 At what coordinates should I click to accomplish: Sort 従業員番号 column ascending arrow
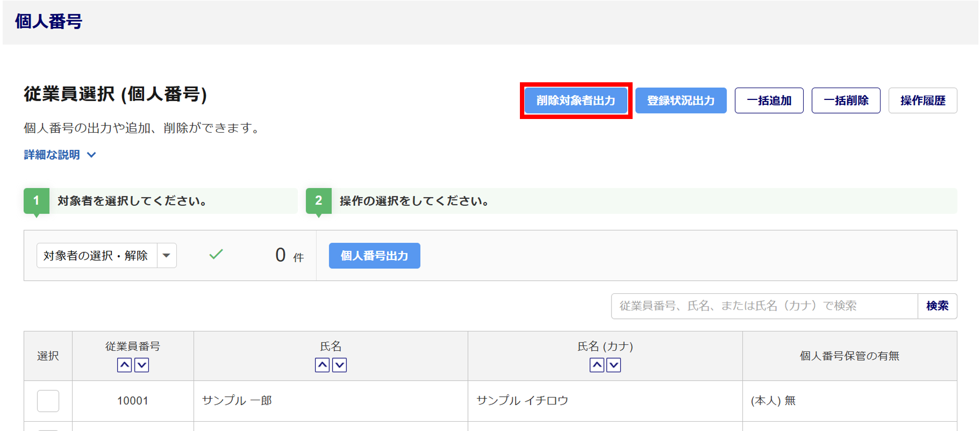(124, 365)
